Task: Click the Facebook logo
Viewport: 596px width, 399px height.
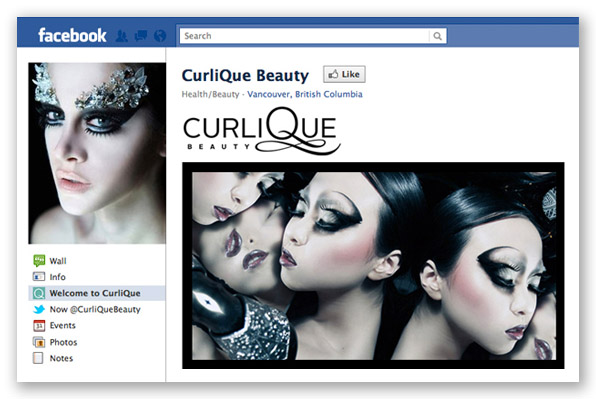Action: (72, 35)
